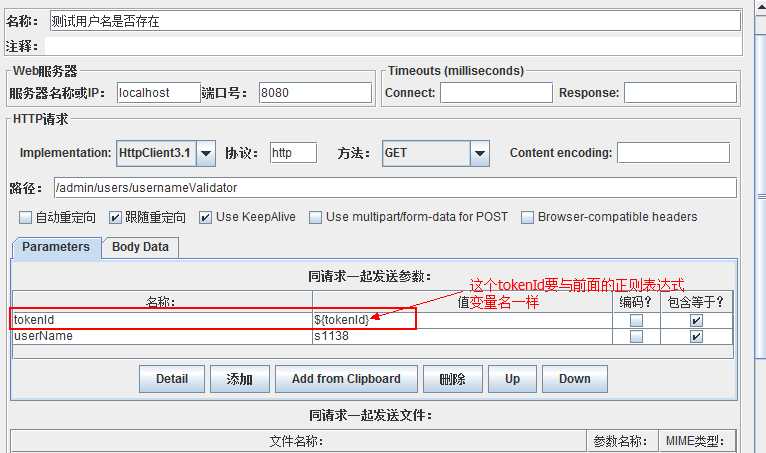Click the 文件名称 column header
This screenshot has width=766, height=453.
pos(298,441)
